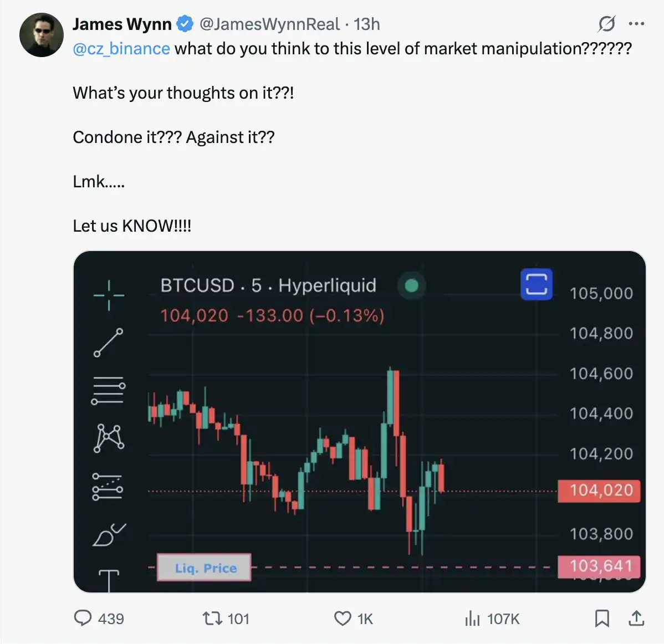664x644 pixels.
Task: Click the Liq. Price line label
Action: (205, 568)
